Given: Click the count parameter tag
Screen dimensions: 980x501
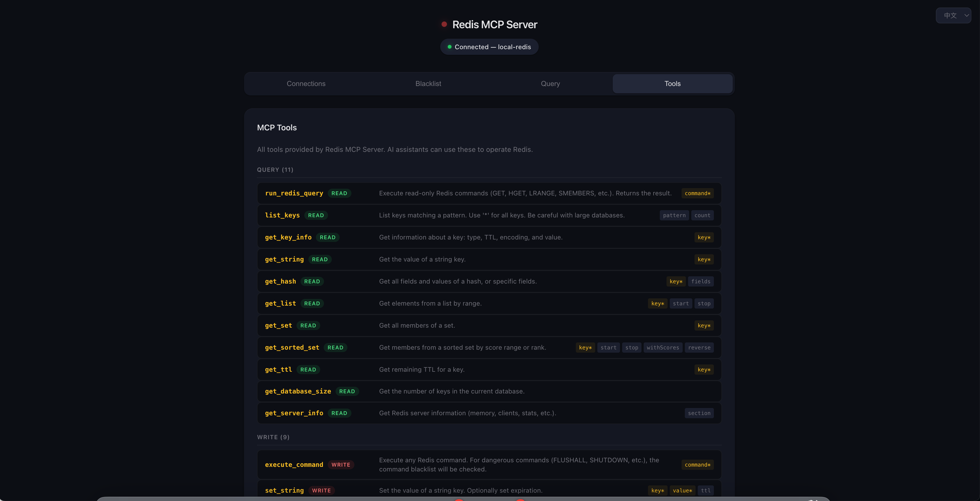Looking at the screenshot, I should tap(702, 215).
